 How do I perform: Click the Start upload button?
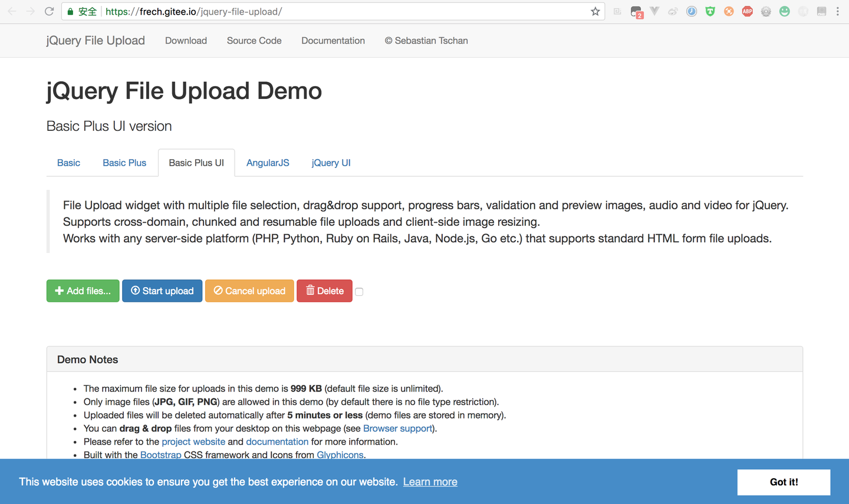(162, 291)
